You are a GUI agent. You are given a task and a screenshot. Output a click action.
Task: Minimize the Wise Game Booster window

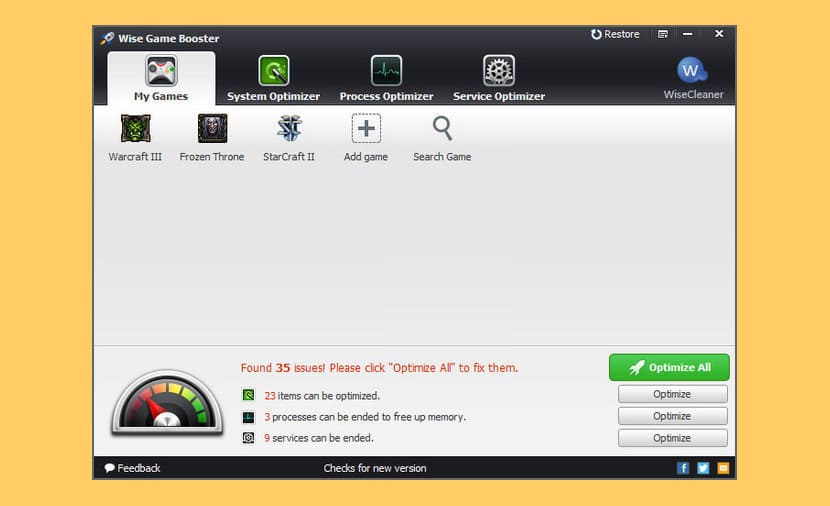tap(688, 34)
